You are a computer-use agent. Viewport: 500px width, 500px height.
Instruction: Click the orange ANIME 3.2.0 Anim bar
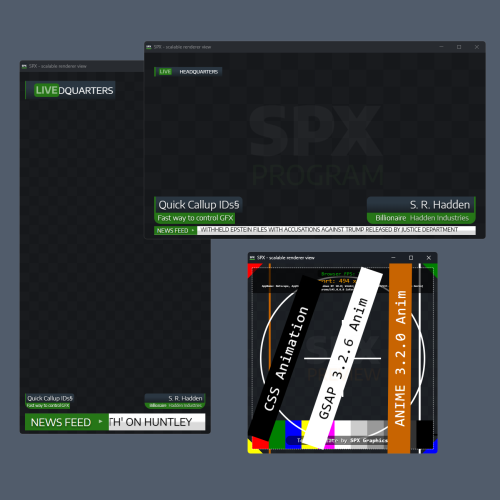[x=400, y=358]
